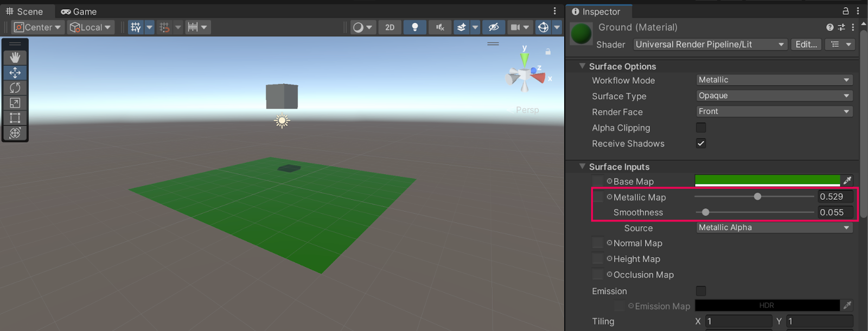
Task: Open the Shader selection dropdown
Action: pyautogui.click(x=710, y=44)
